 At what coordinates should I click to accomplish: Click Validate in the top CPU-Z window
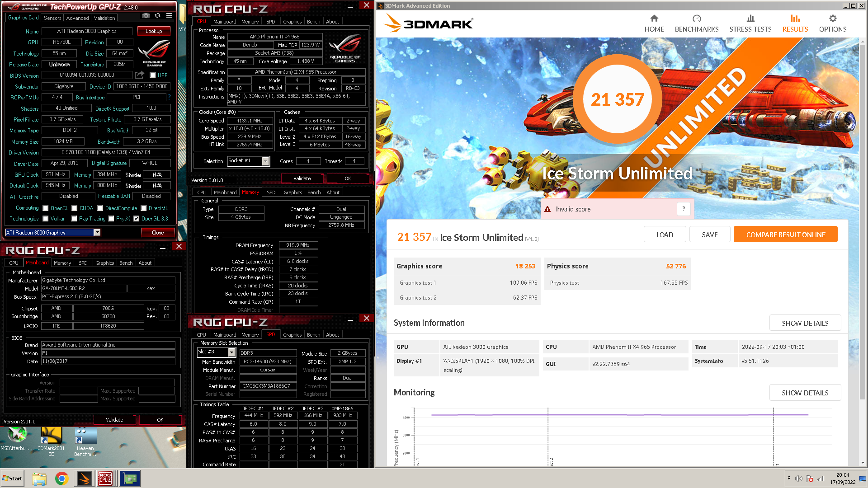[x=302, y=178]
